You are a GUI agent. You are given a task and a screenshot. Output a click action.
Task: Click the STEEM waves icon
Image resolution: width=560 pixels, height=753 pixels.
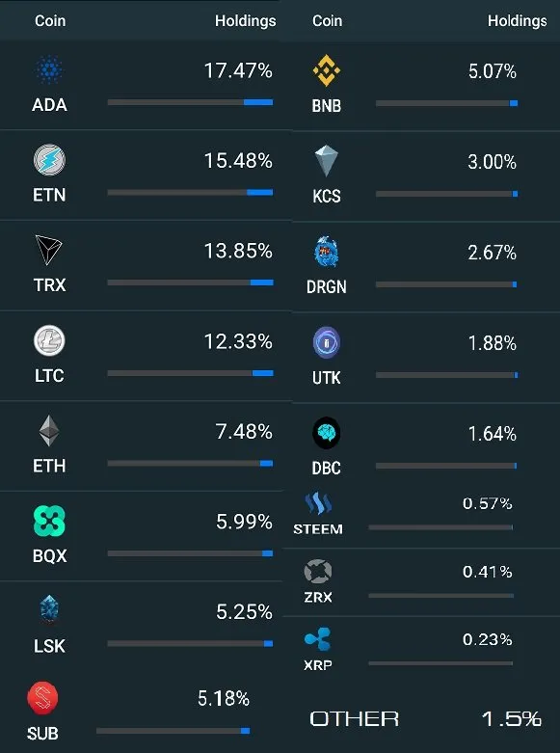coord(318,503)
